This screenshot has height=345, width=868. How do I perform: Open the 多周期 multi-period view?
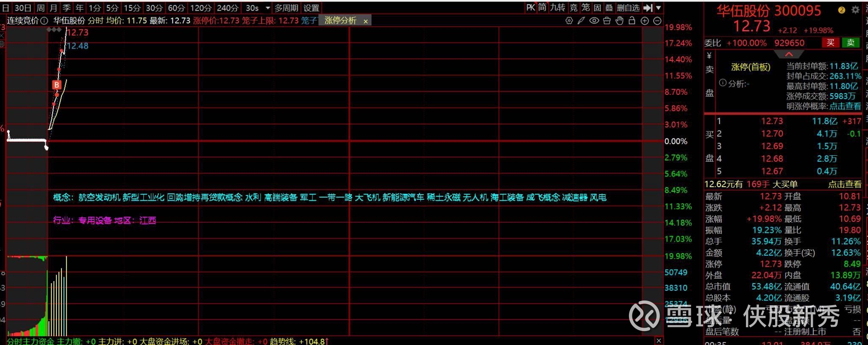coord(287,8)
